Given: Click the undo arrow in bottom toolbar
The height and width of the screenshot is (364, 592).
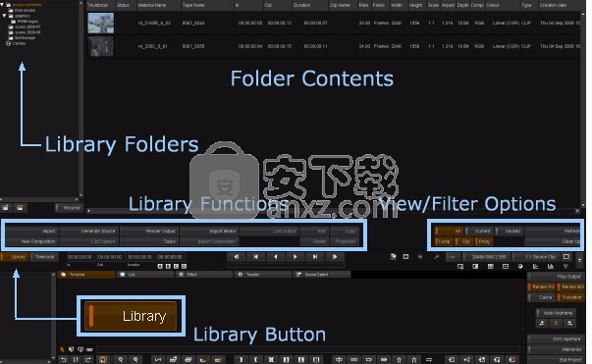Looking at the screenshot, I should click(64, 359).
